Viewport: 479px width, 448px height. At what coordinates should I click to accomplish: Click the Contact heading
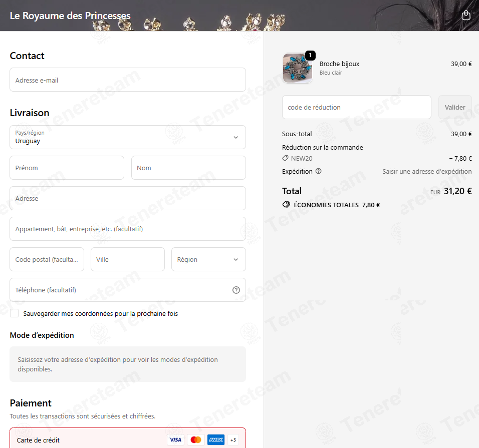coord(27,56)
